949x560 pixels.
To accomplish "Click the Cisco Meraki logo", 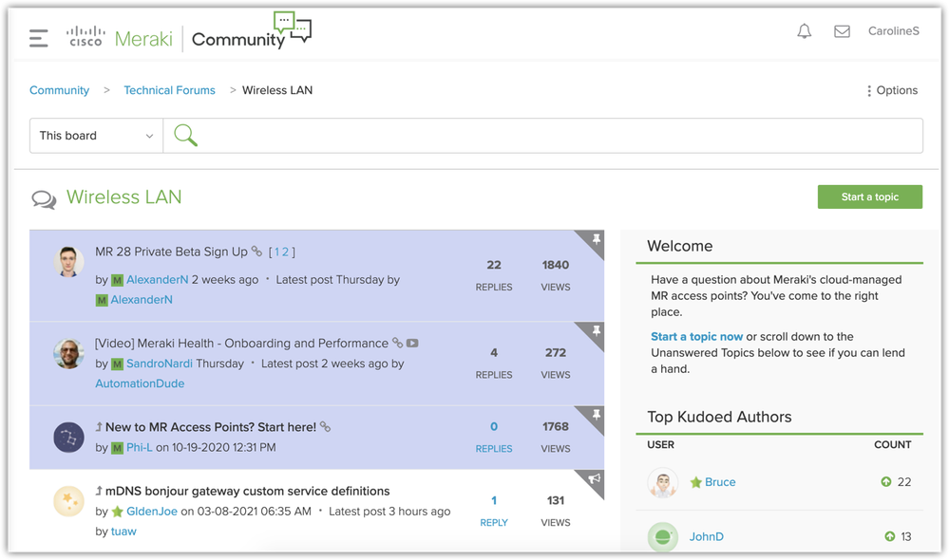I will (x=120, y=38).
